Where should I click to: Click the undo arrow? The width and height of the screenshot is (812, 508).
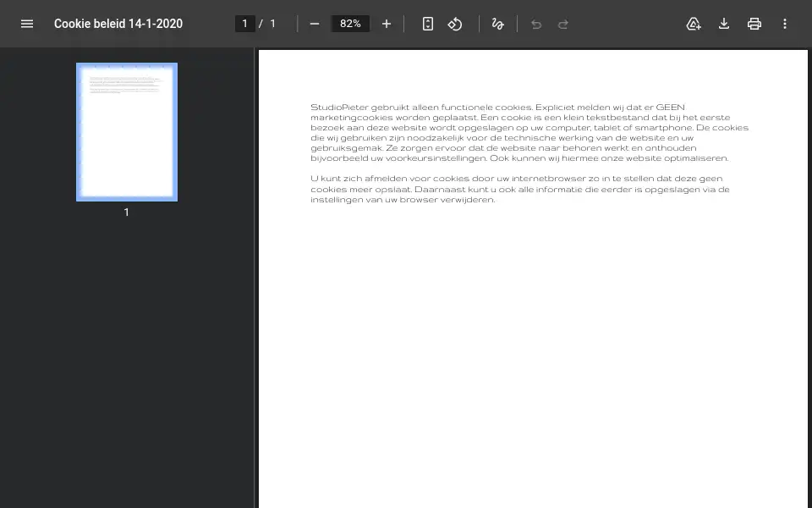point(536,24)
